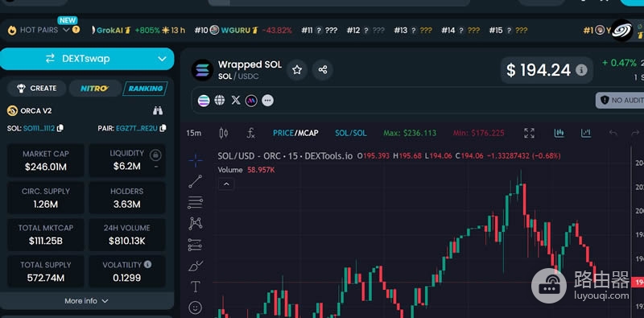644x318 pixels.
Task: Select the forecasting measurement tool
Action: point(196,245)
